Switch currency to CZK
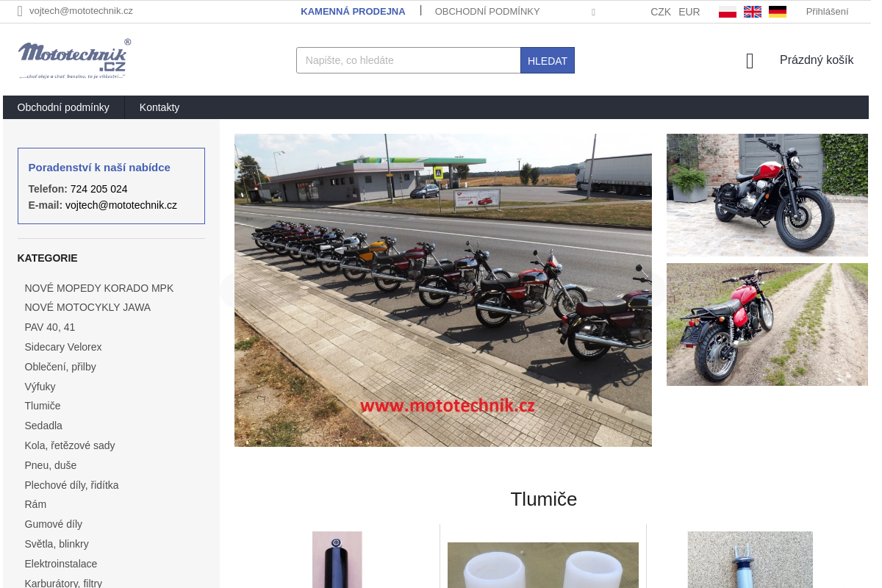Screen dimensions: 882x588 660,12
